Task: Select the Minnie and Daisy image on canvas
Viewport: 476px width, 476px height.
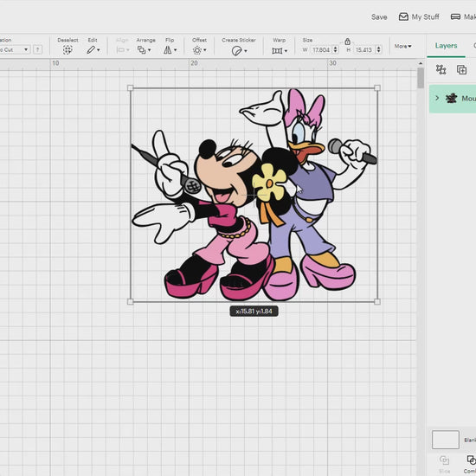Action: [x=254, y=195]
